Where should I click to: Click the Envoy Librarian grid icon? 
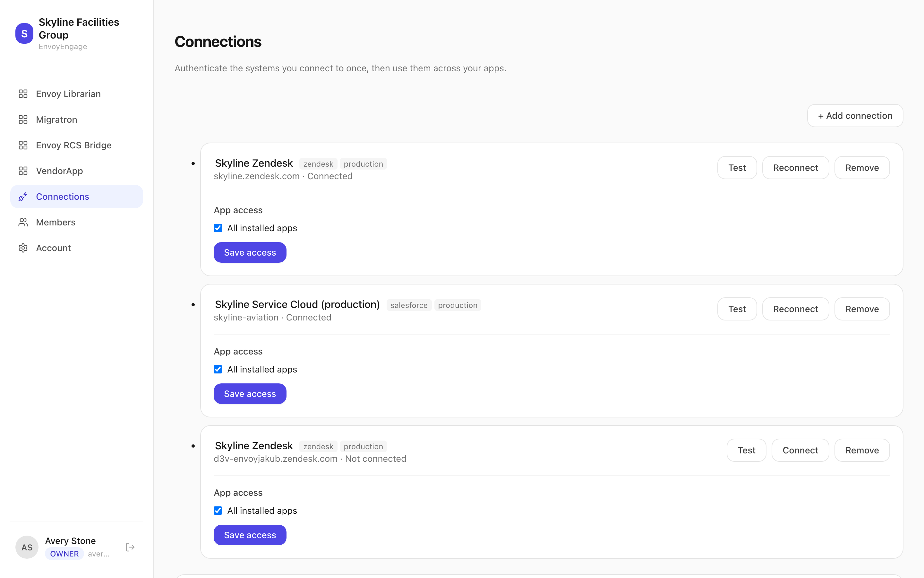(x=23, y=94)
